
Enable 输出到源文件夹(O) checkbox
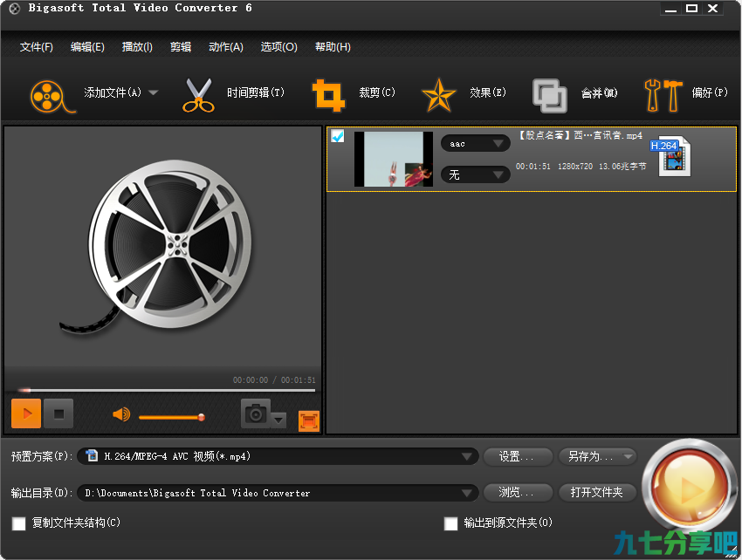451,523
